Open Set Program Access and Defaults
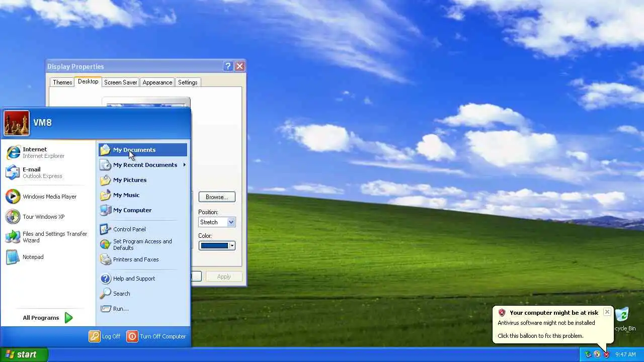The image size is (644, 362). pos(143,244)
